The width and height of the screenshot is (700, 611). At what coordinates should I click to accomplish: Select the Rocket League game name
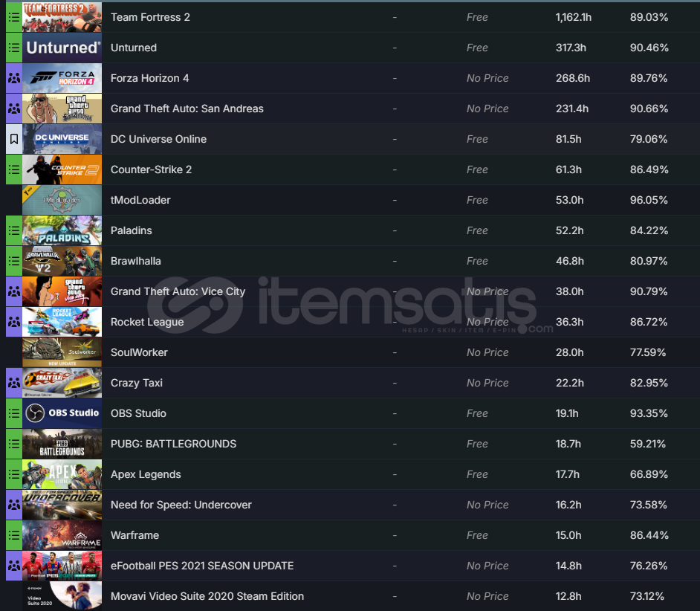[x=147, y=322]
